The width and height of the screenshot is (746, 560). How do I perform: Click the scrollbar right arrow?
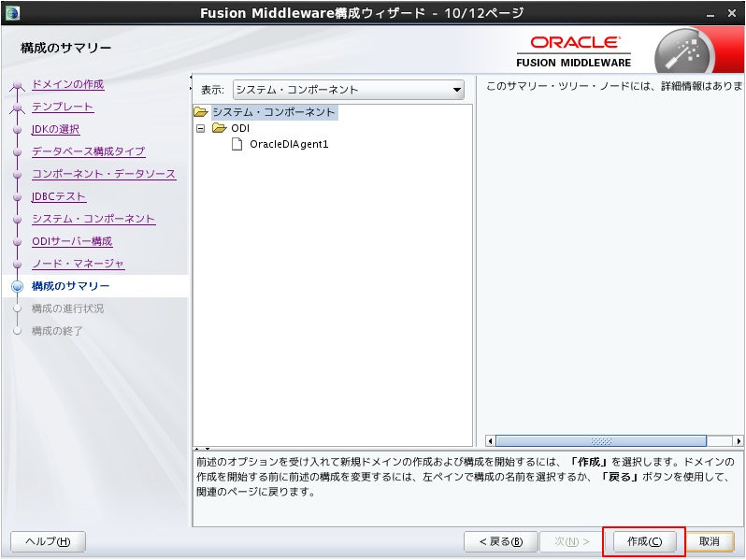pos(739,441)
